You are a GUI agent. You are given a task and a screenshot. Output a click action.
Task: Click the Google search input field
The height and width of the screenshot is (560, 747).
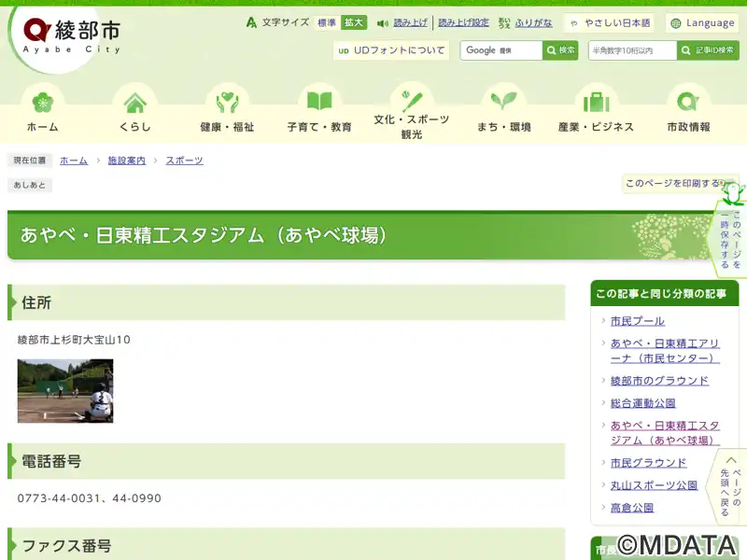[501, 50]
